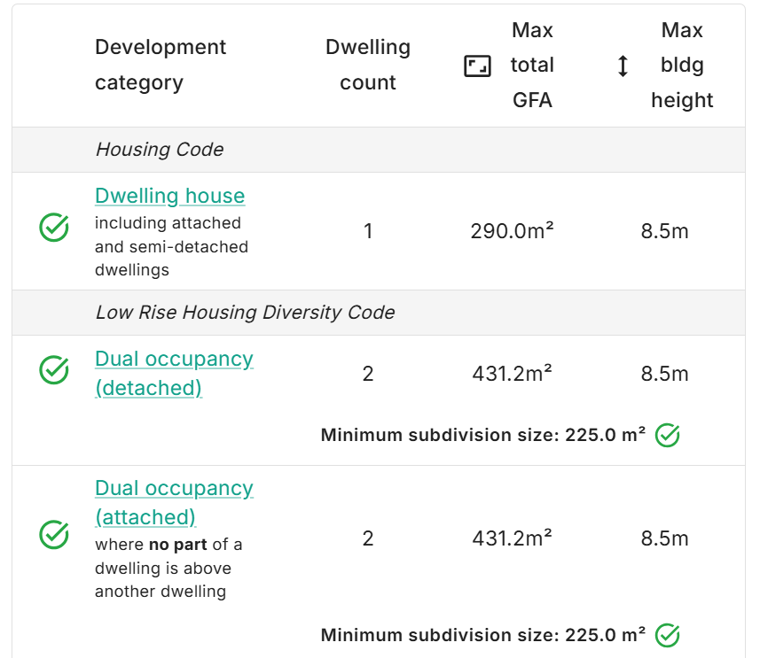Select the Development category column header
760x658 pixels.
[160, 65]
